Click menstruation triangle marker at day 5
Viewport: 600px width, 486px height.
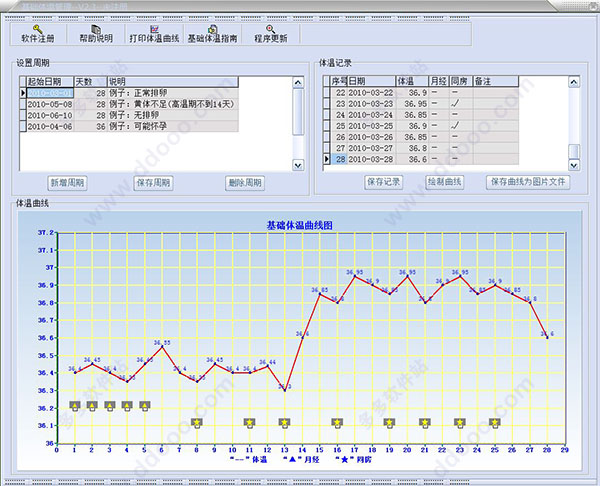point(145,406)
